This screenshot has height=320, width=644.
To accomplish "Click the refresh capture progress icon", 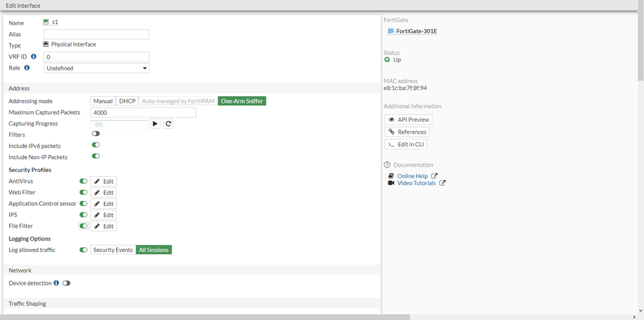I will [x=168, y=124].
